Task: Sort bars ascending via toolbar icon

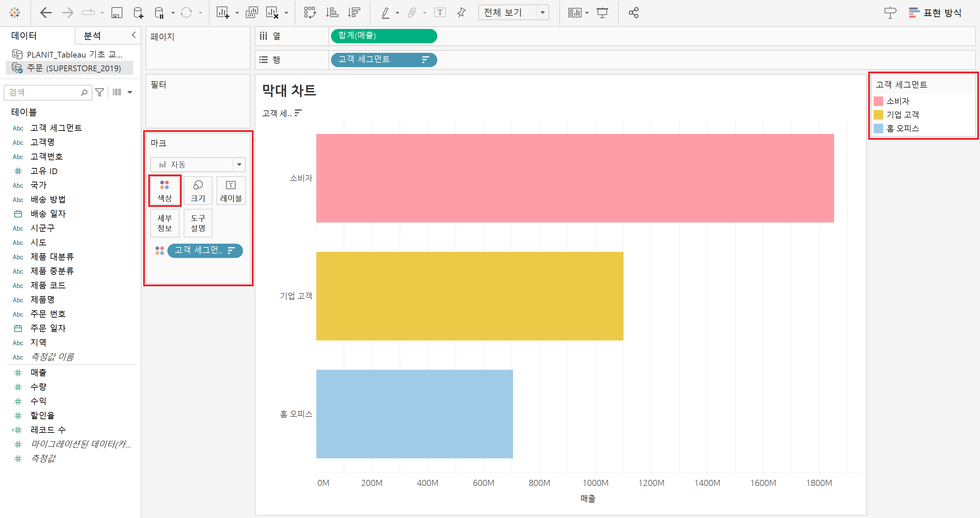Action: coord(332,13)
